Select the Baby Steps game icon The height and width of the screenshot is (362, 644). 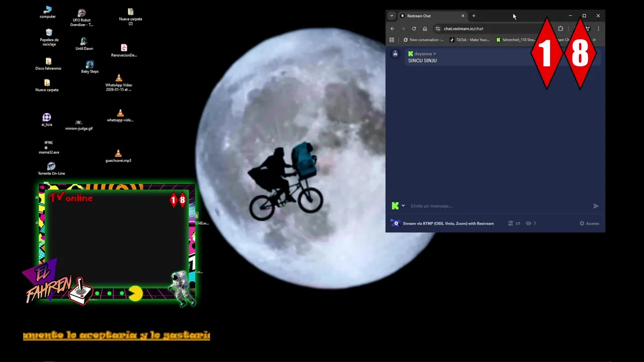tap(90, 67)
